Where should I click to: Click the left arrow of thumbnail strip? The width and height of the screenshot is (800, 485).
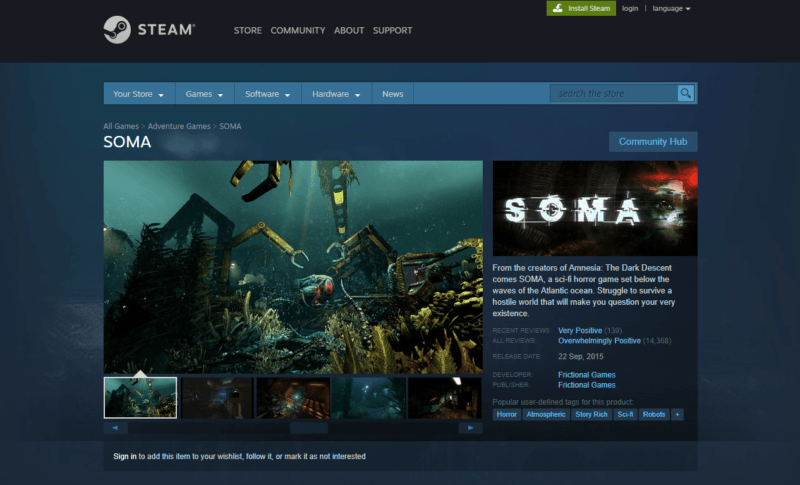(x=115, y=428)
